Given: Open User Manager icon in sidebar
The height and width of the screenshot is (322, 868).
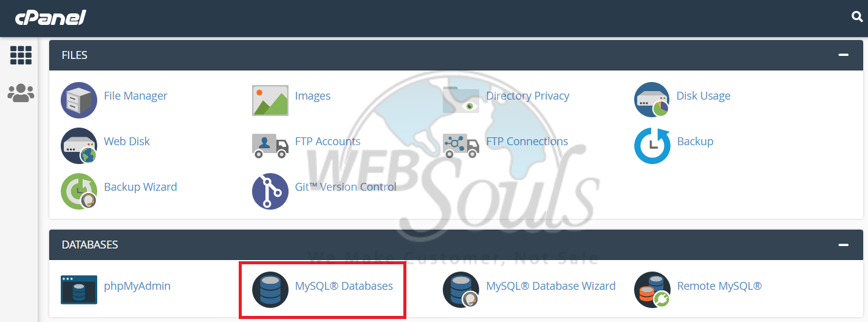Looking at the screenshot, I should (21, 93).
